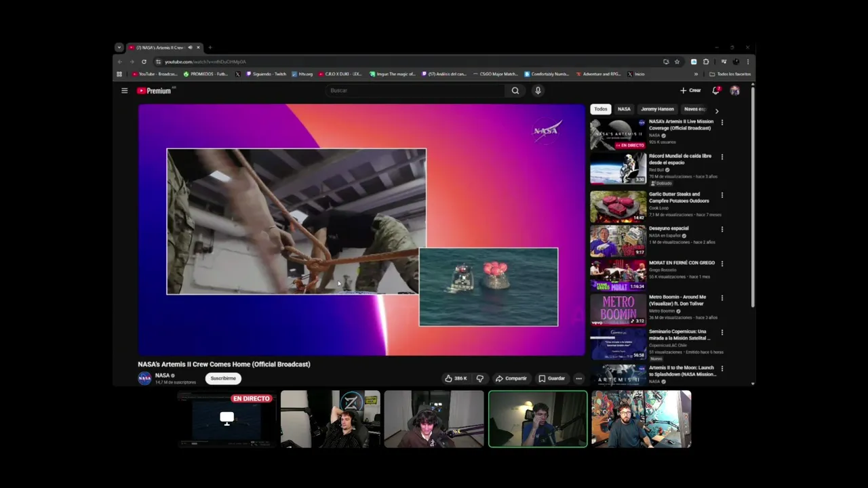Click the main NASA video player

(361, 230)
